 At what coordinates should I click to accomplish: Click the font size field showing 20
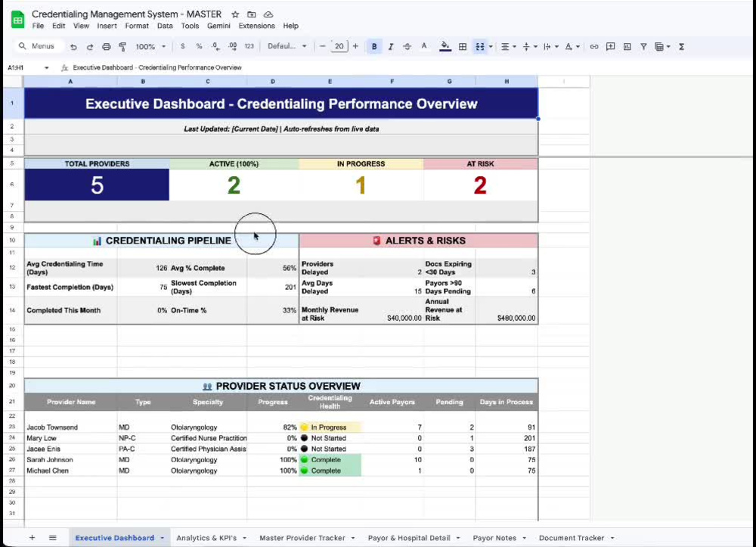339,46
